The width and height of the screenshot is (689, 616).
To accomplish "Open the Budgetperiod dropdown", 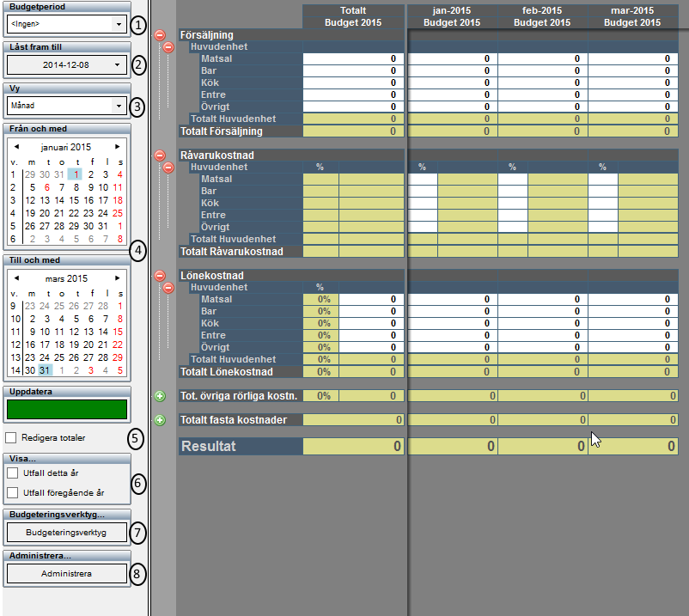I will [x=119, y=24].
